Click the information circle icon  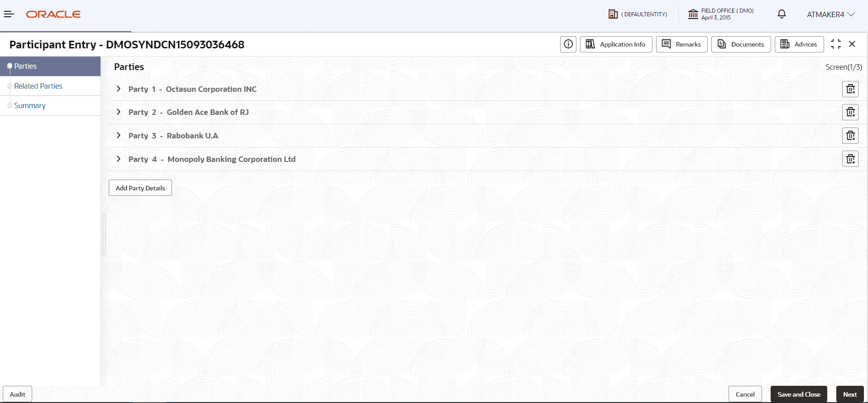tap(568, 44)
